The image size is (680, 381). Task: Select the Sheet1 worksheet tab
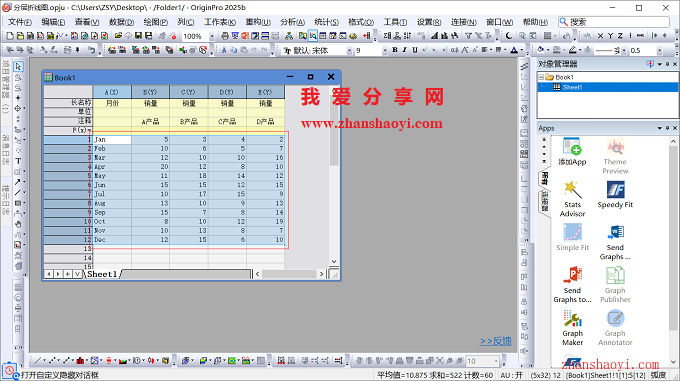[x=102, y=274]
